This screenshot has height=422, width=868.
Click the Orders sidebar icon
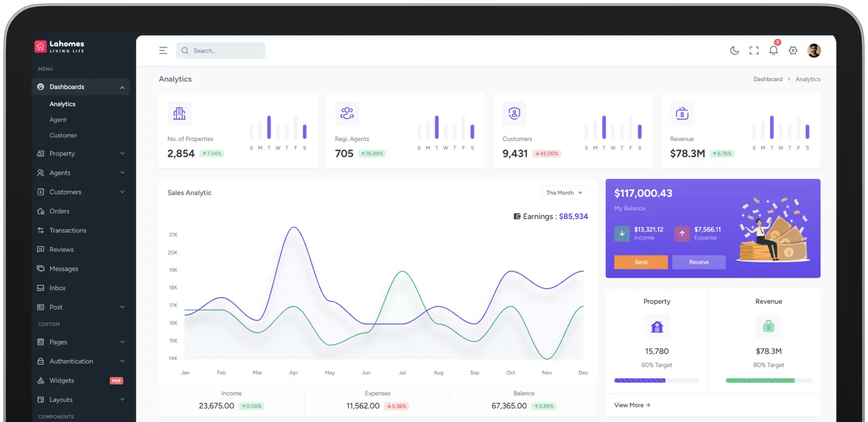coord(41,211)
